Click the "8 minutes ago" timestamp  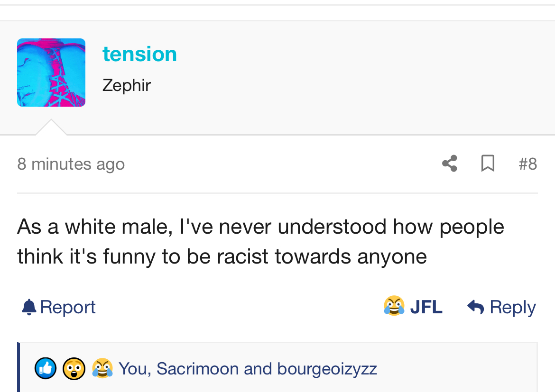pyautogui.click(x=71, y=164)
